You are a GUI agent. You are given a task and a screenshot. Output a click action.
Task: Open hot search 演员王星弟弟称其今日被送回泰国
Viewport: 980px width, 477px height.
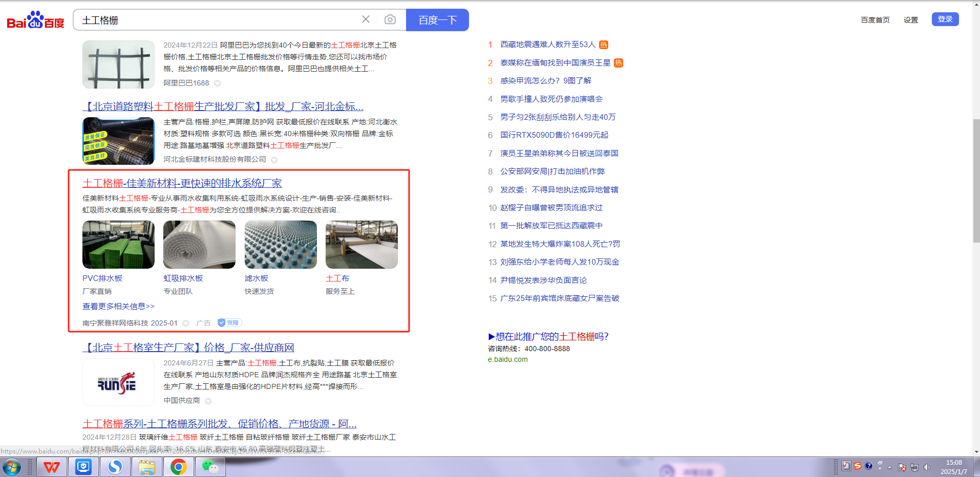tap(559, 154)
